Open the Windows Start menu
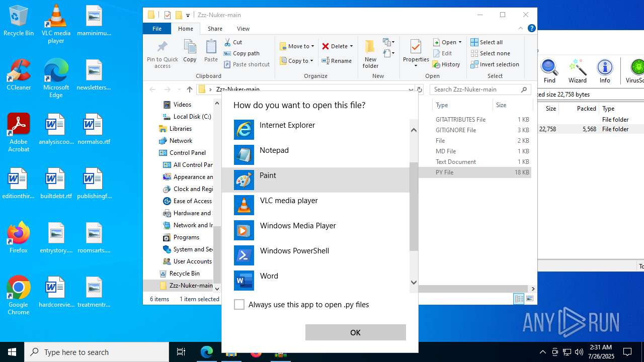The width and height of the screenshot is (644, 362). click(x=12, y=352)
